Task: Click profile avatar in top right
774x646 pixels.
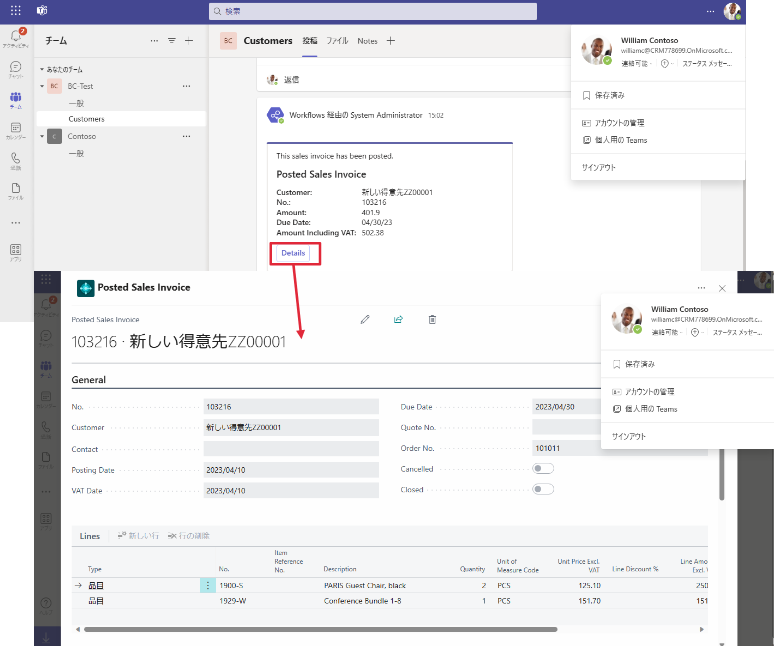Action: coord(732,11)
